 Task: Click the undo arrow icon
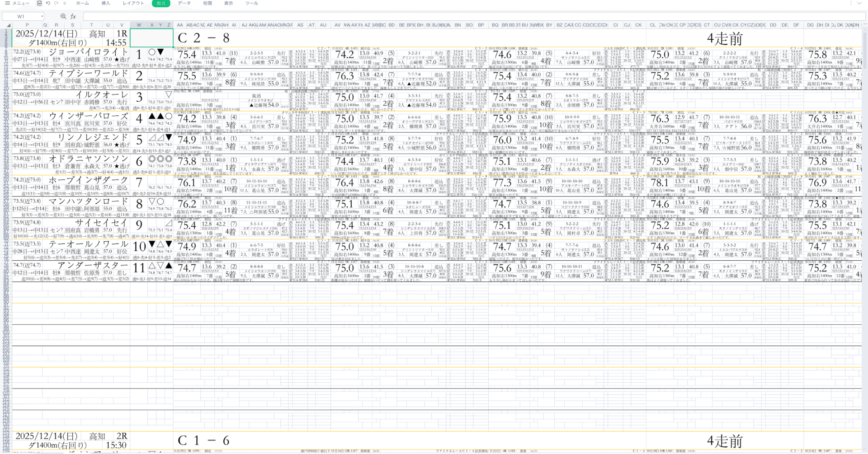(48, 3)
